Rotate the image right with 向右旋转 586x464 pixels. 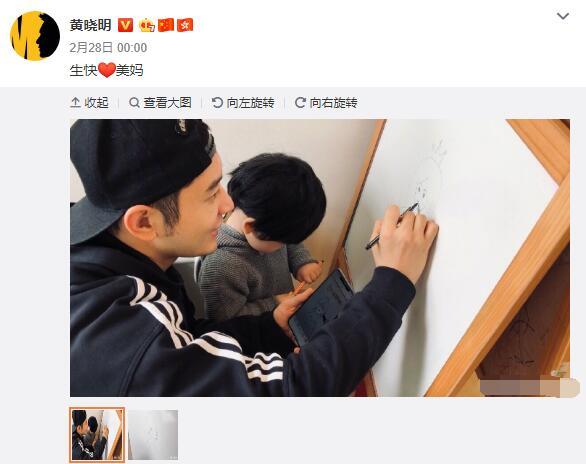326,102
